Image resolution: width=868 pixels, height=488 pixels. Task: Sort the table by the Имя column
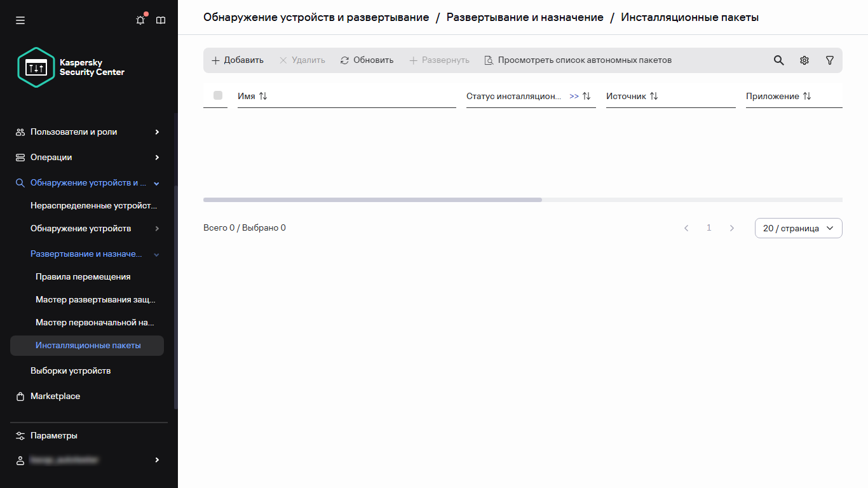point(263,96)
